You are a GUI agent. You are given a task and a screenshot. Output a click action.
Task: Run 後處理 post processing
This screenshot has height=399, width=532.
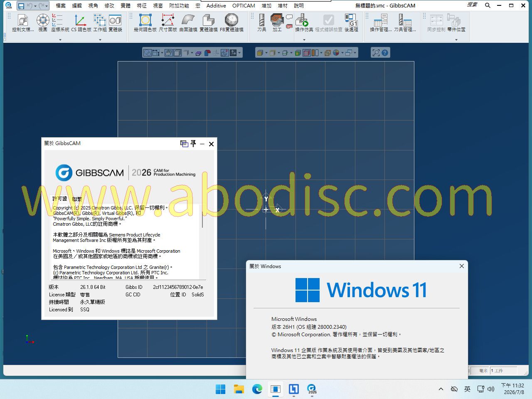pos(351,23)
